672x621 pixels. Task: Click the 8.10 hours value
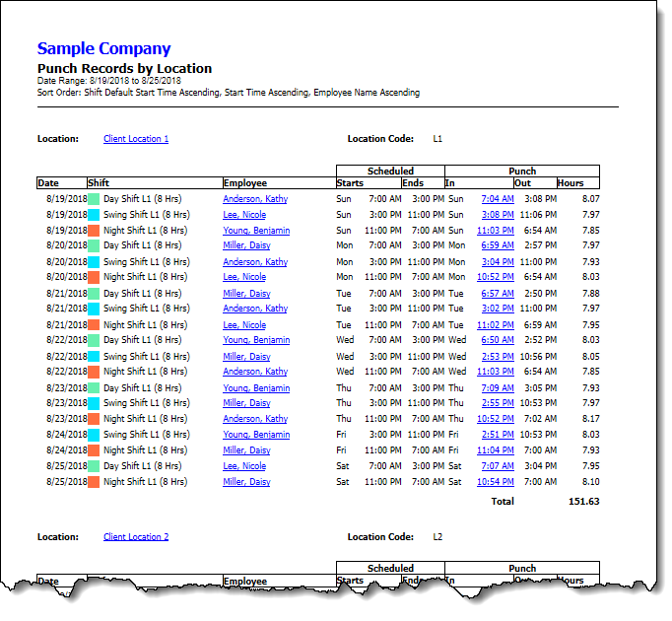tap(590, 482)
